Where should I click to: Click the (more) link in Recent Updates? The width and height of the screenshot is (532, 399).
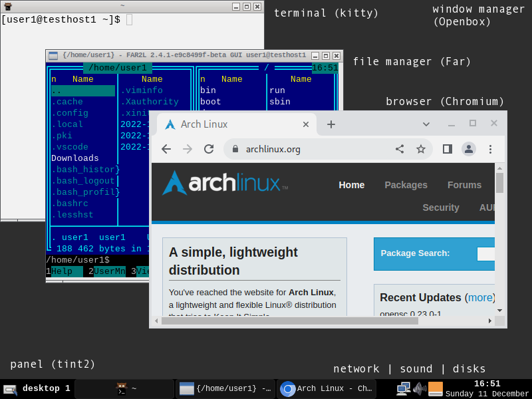pyautogui.click(x=479, y=297)
